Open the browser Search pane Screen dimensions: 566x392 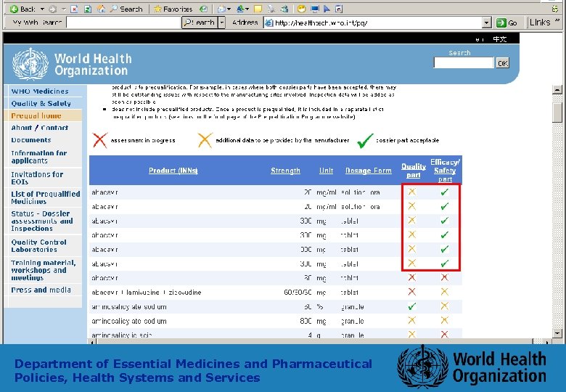click(x=126, y=9)
